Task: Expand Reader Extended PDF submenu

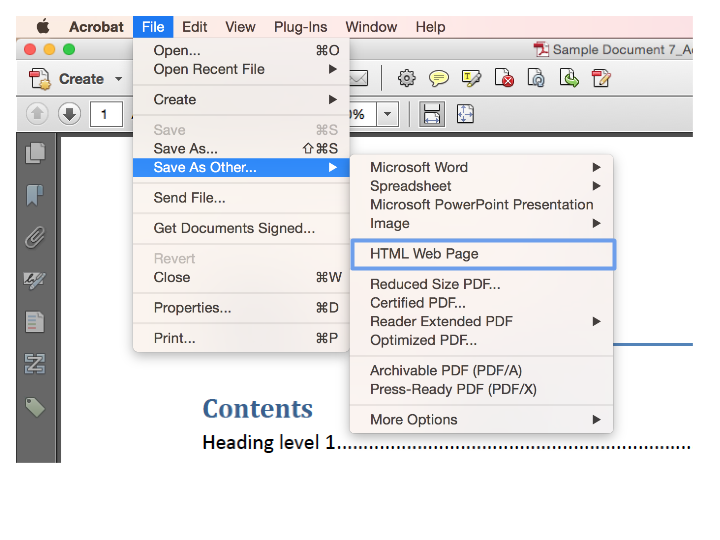Action: point(596,321)
